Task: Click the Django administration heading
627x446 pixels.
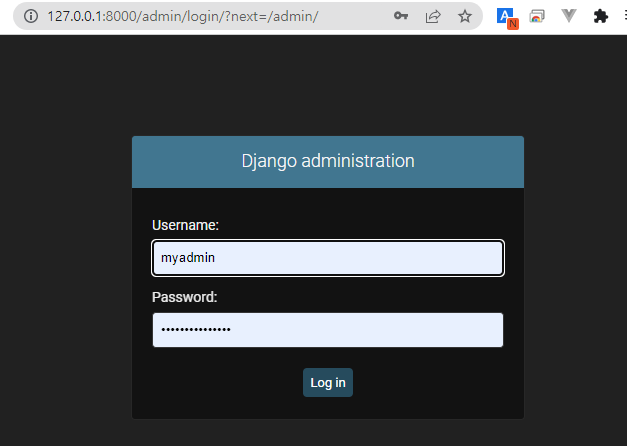Action: click(x=328, y=161)
